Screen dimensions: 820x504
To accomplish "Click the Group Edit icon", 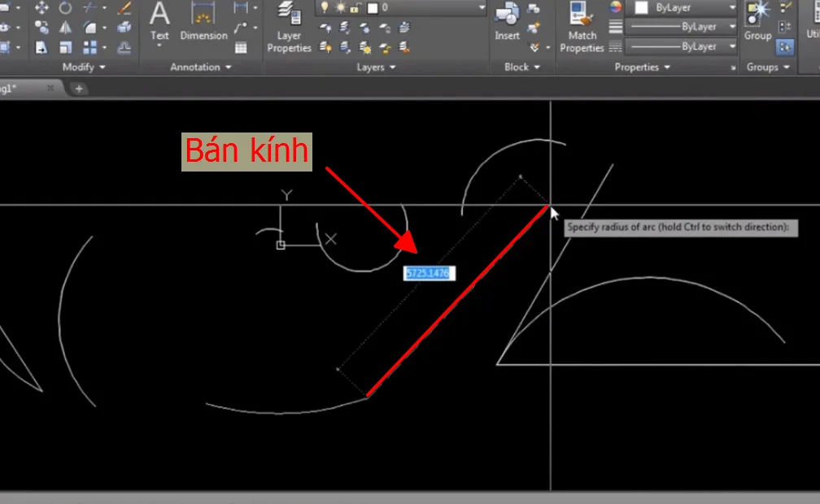I will [x=786, y=27].
